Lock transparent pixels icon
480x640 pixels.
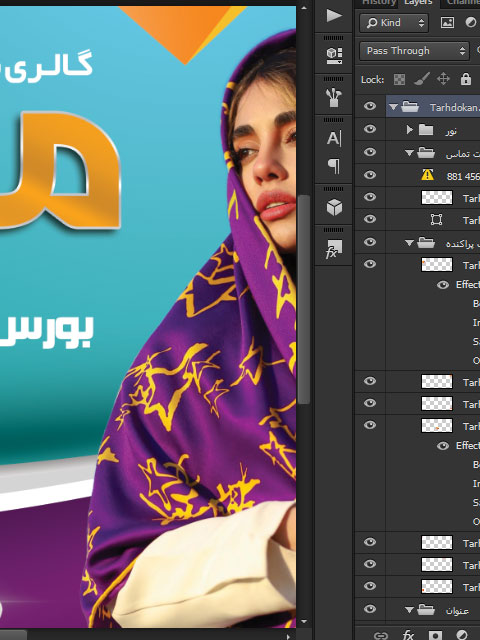tap(400, 79)
